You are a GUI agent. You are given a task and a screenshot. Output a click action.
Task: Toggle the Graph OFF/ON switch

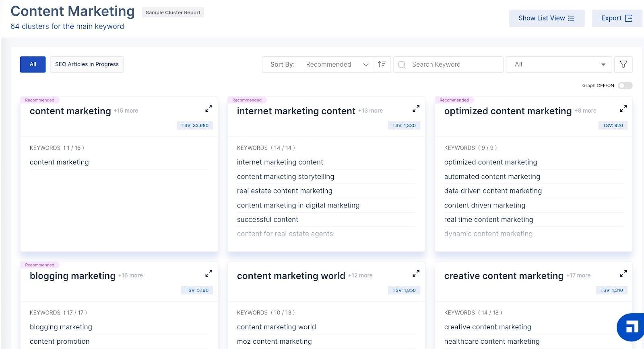[625, 86]
